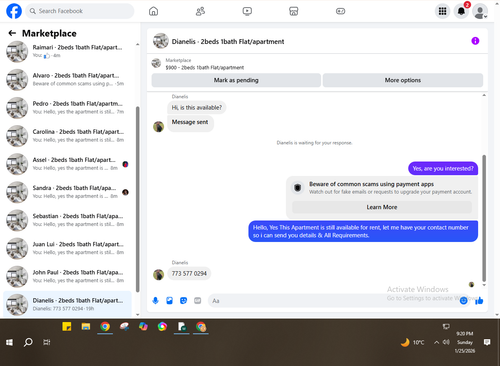Click down arrow of chat scrollbar
The width and height of the screenshot is (500, 366).
point(484,285)
